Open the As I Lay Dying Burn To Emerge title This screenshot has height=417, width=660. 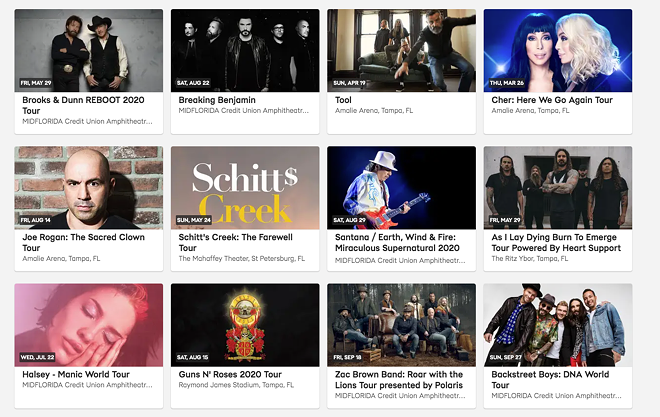coord(556,243)
